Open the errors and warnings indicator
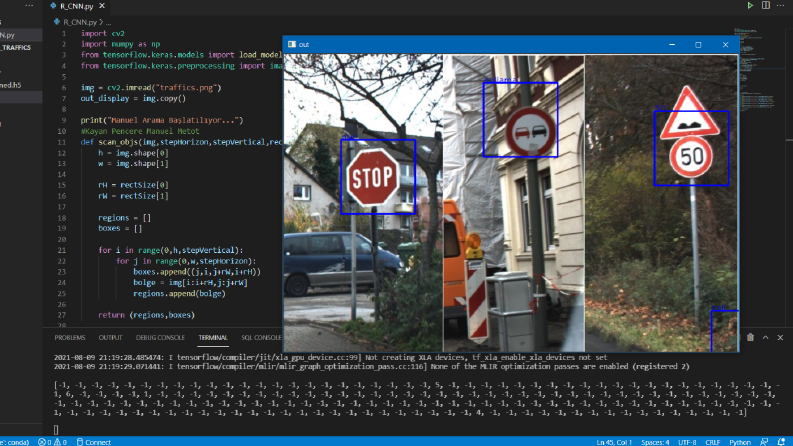Image resolution: width=793 pixels, height=446 pixels. (53, 442)
